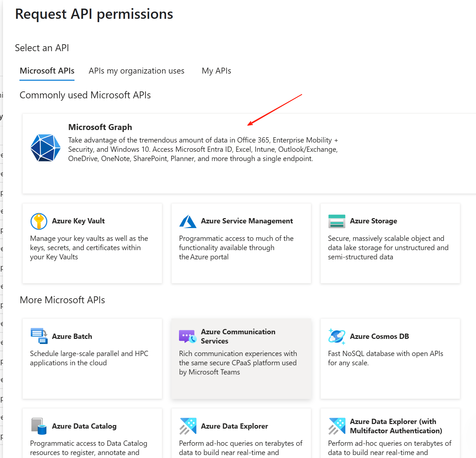The height and width of the screenshot is (458, 476).
Task: Click the Microsoft Graph polyhedron icon
Action: [x=45, y=148]
